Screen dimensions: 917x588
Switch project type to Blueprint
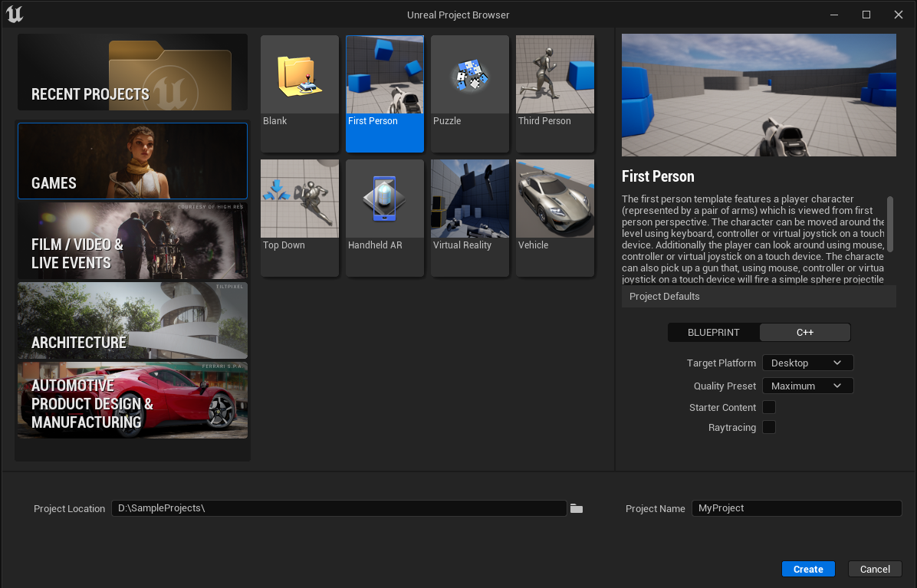[713, 333]
